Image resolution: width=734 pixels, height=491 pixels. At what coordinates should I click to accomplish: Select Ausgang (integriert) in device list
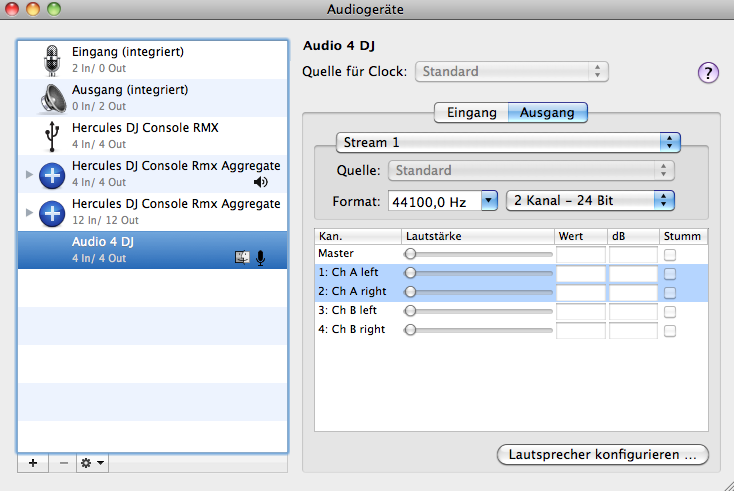[153, 98]
